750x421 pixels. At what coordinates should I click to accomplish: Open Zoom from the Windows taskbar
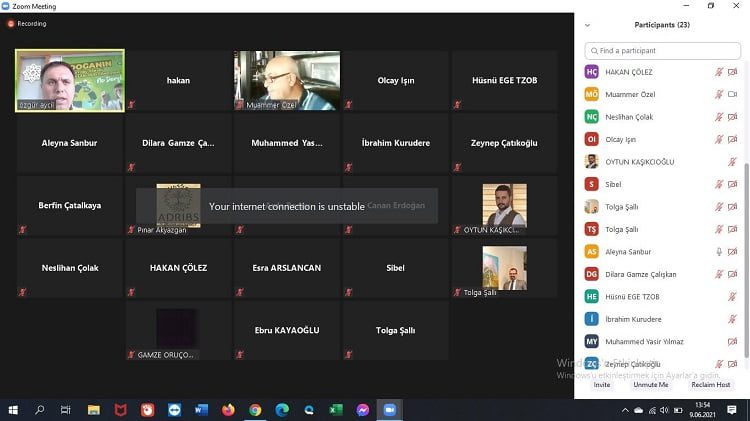[390, 410]
